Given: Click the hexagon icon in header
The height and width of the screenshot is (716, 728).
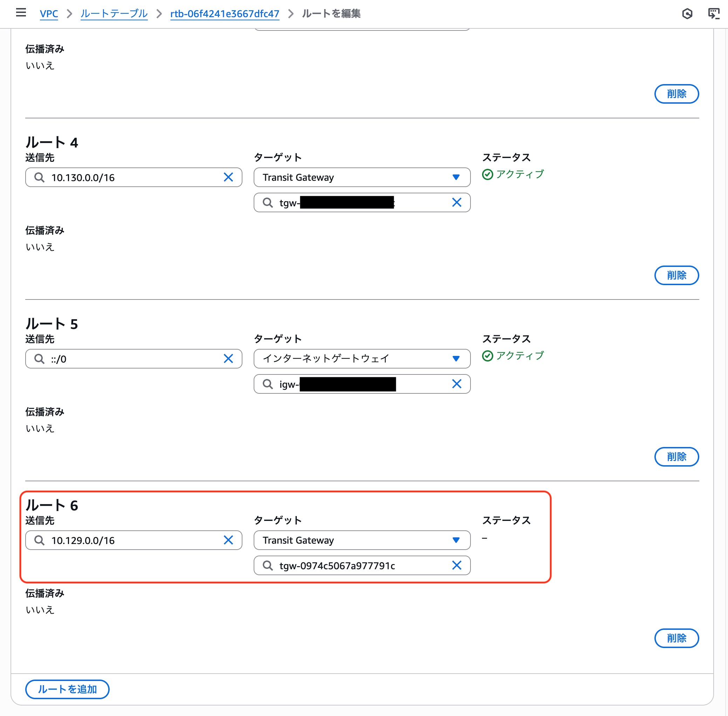Looking at the screenshot, I should [x=687, y=14].
